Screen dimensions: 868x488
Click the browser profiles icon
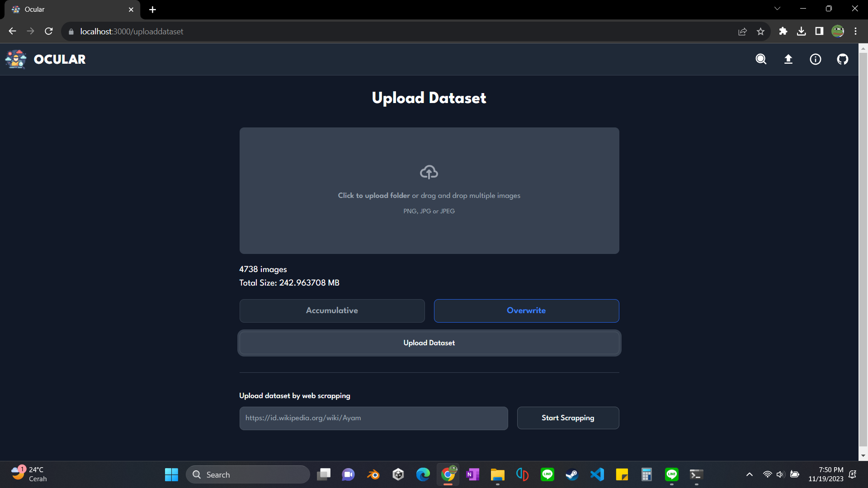pos(839,31)
